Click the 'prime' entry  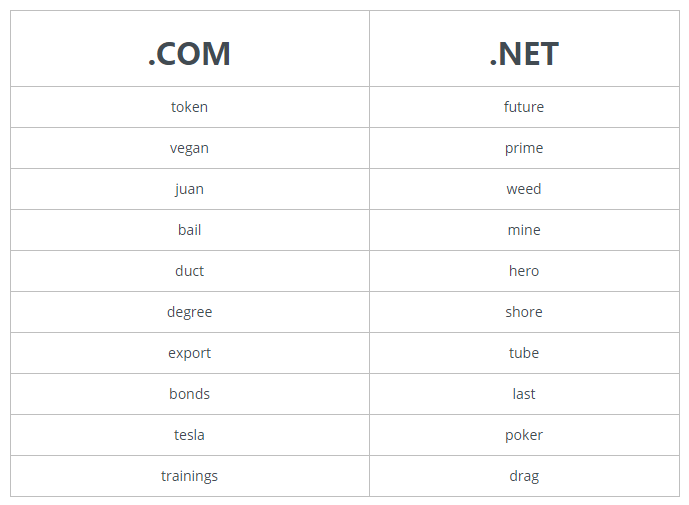click(524, 148)
